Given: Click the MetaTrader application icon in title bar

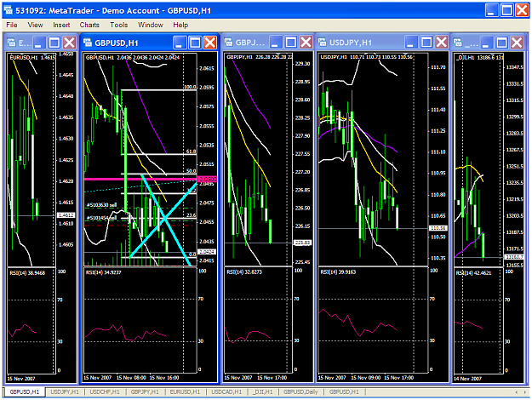Looking at the screenshot, I should point(9,10).
